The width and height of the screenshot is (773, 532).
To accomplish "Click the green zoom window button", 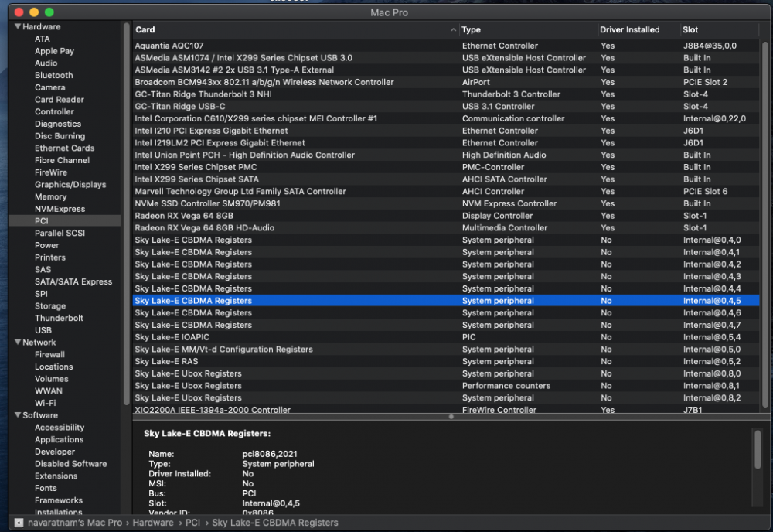I will [x=49, y=12].
